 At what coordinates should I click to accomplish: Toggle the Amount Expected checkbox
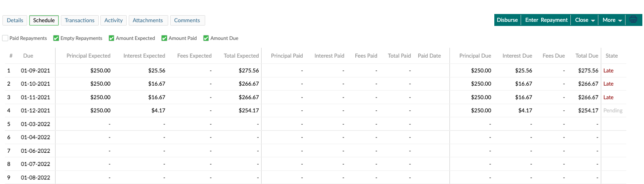tap(111, 38)
